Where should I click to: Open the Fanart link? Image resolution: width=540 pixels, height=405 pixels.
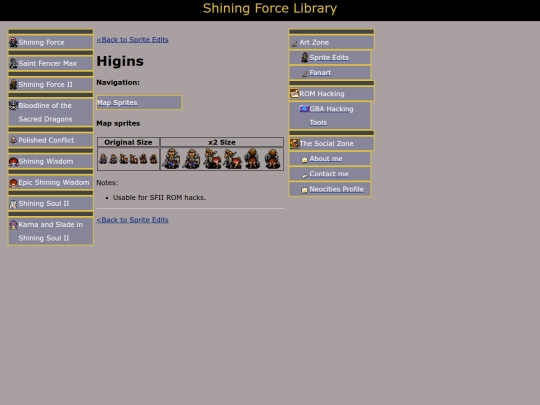click(x=320, y=73)
